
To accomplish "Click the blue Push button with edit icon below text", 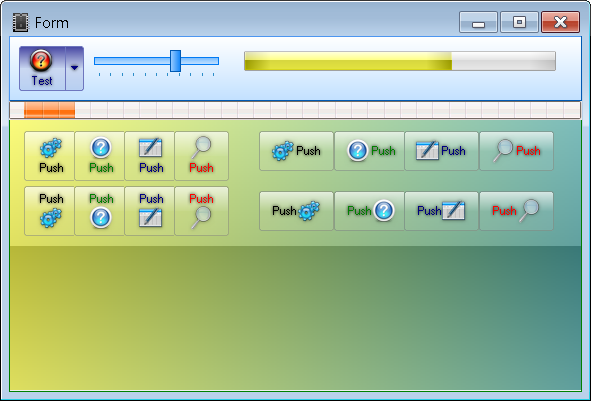I will pos(150,211).
